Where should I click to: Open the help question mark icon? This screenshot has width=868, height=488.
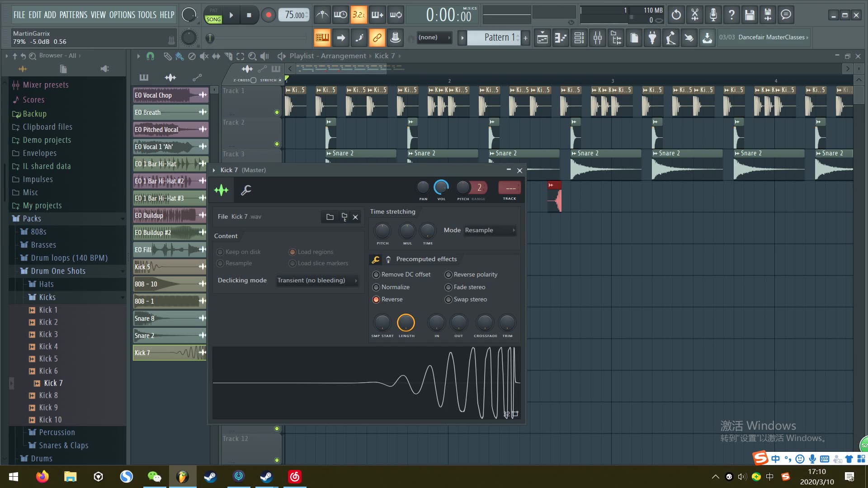[731, 15]
